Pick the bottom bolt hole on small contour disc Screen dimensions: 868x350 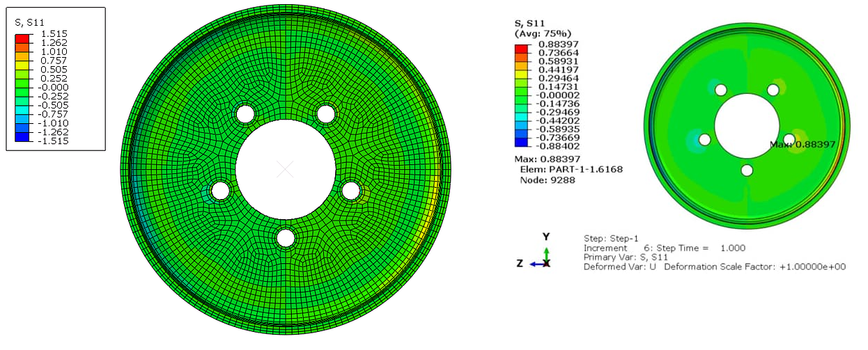747,170
